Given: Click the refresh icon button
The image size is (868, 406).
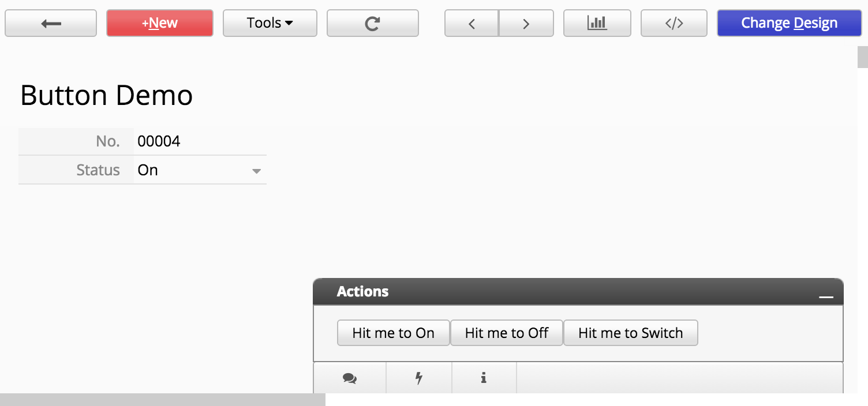Looking at the screenshot, I should [x=373, y=23].
